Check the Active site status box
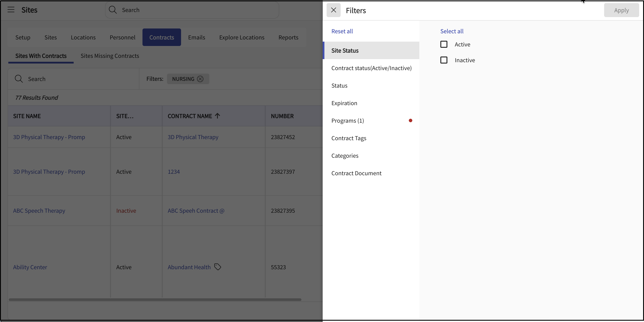 tap(443, 44)
